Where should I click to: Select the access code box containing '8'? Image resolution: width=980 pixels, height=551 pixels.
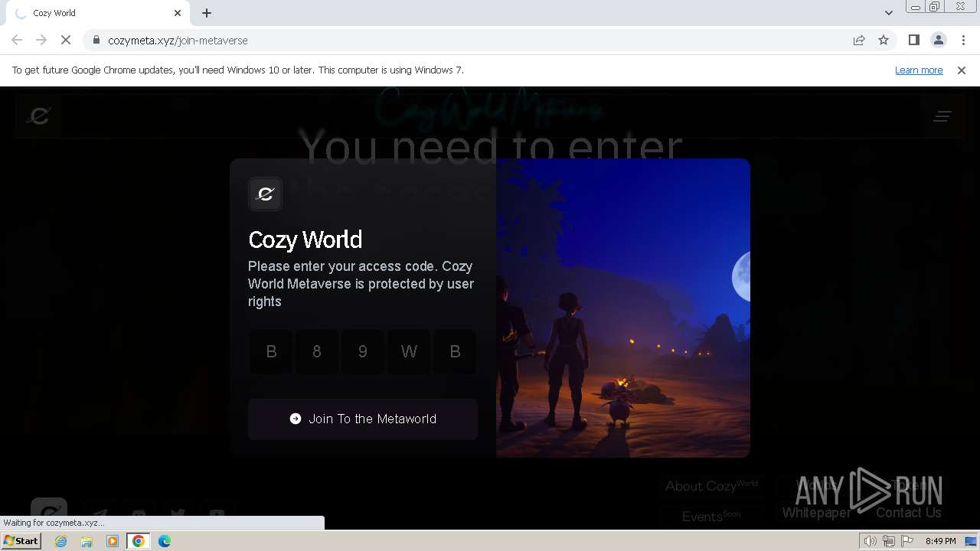click(317, 351)
